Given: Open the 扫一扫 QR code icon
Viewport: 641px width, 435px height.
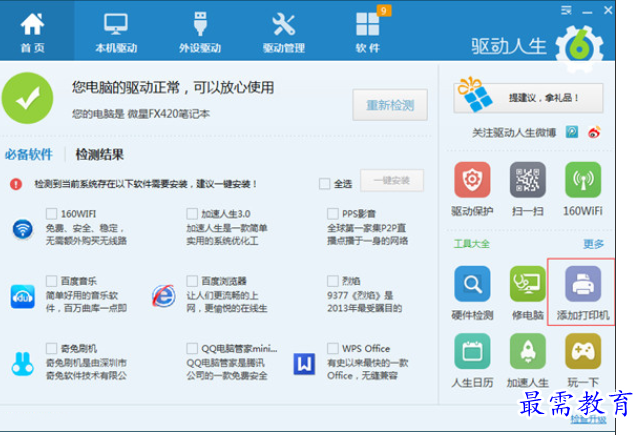Looking at the screenshot, I should 528,179.
